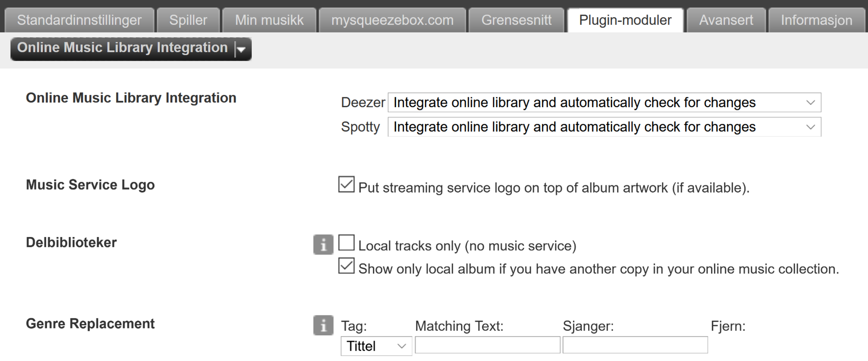Expand the Tag dropdown showing Tittel
This screenshot has height=361, width=868.
(x=376, y=346)
